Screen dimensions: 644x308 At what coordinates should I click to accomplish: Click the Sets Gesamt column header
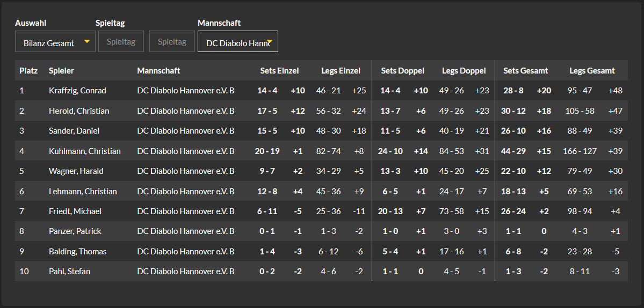[x=526, y=71]
